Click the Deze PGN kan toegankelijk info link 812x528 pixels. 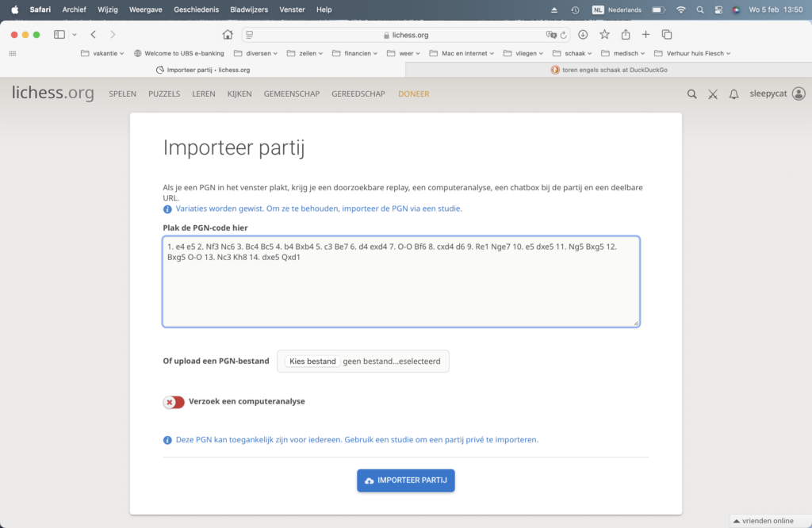(357, 439)
